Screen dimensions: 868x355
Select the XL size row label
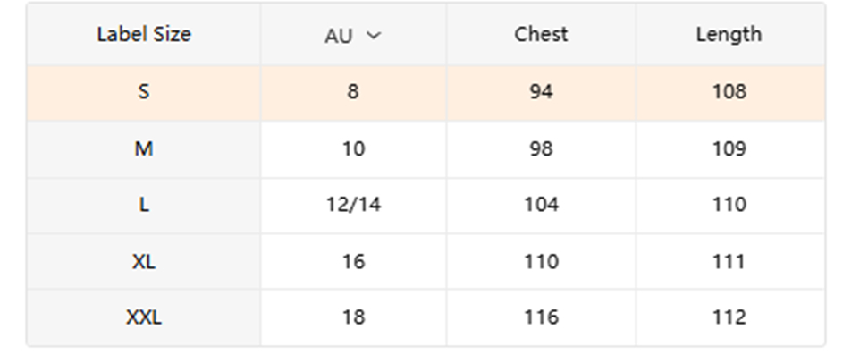click(144, 261)
